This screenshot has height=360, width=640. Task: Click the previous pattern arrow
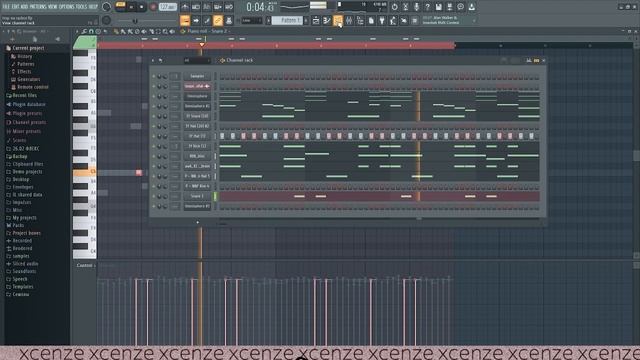(269, 20)
